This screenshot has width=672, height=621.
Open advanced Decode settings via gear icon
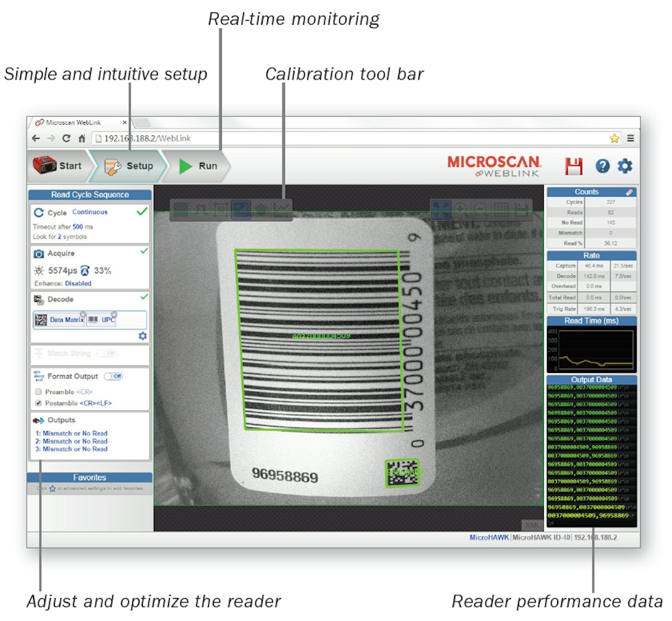tap(143, 337)
